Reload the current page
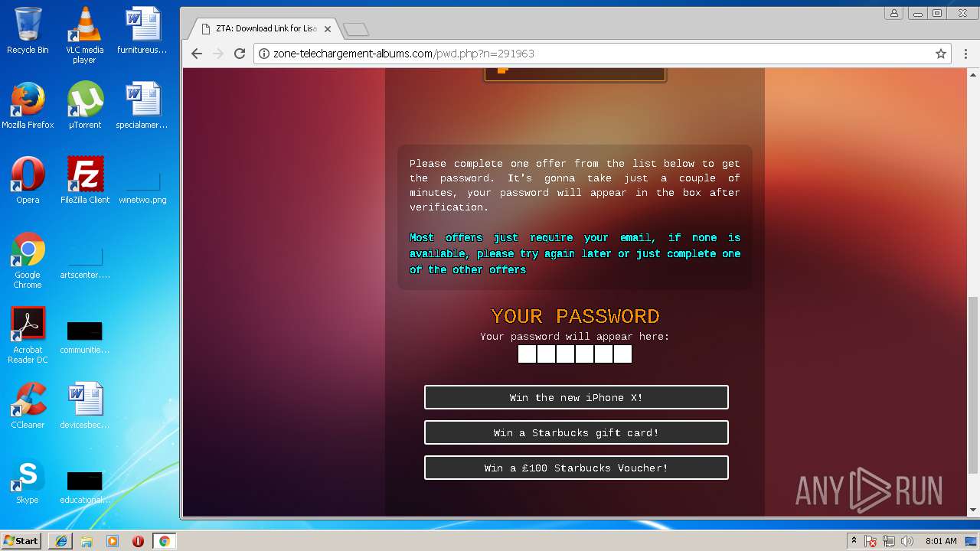The image size is (980, 551). 240,54
